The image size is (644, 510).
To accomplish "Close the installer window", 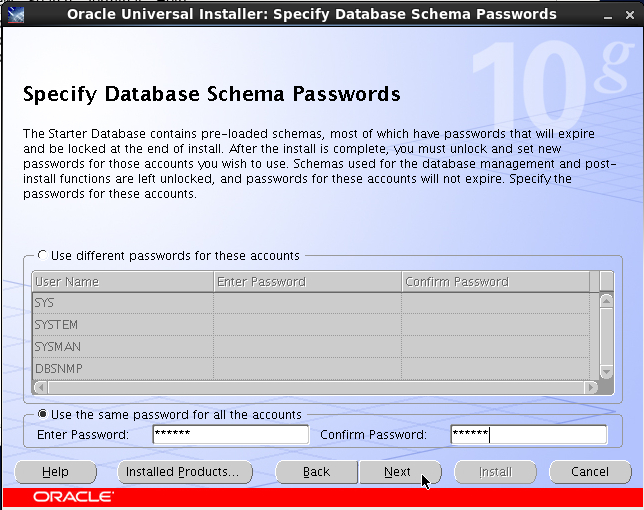I will tap(630, 15).
